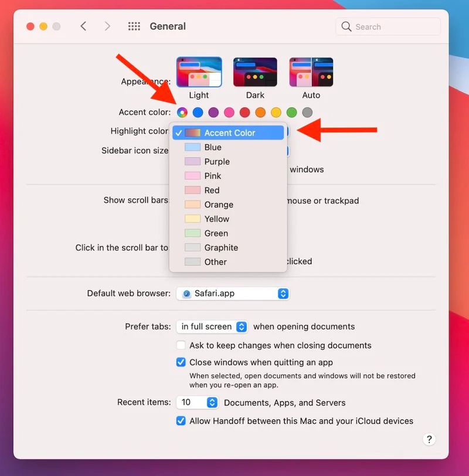Screen dimensions: 469x476
Task: Select the Light appearance thumbnail
Action: [x=199, y=72]
